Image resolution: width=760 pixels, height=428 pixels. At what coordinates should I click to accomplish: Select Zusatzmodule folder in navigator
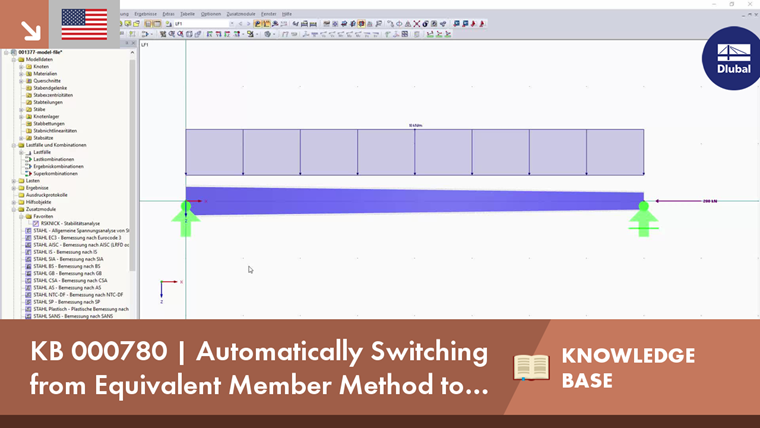click(41, 209)
